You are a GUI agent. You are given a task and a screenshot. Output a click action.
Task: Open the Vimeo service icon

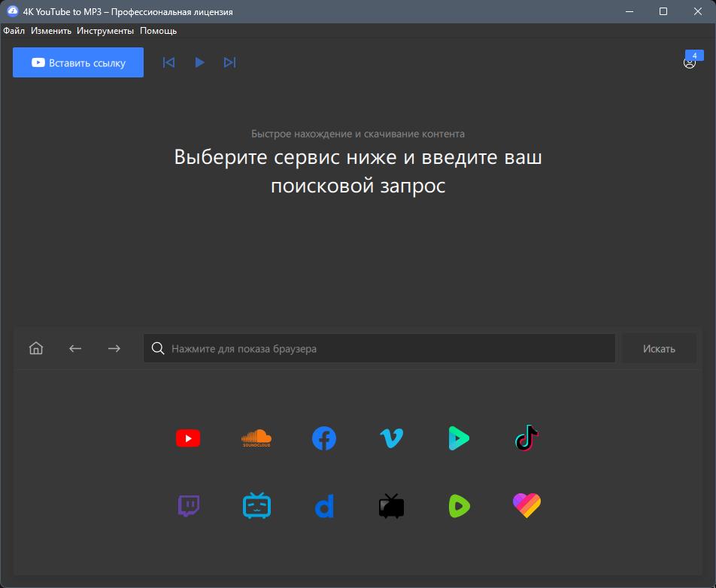coord(391,438)
